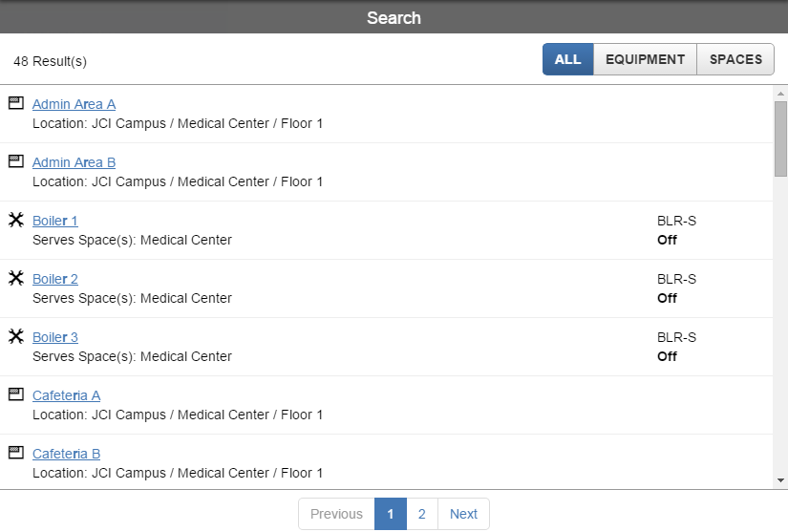Screen dimensions: 788x532
Task: Click the Previous page button
Action: tap(336, 514)
